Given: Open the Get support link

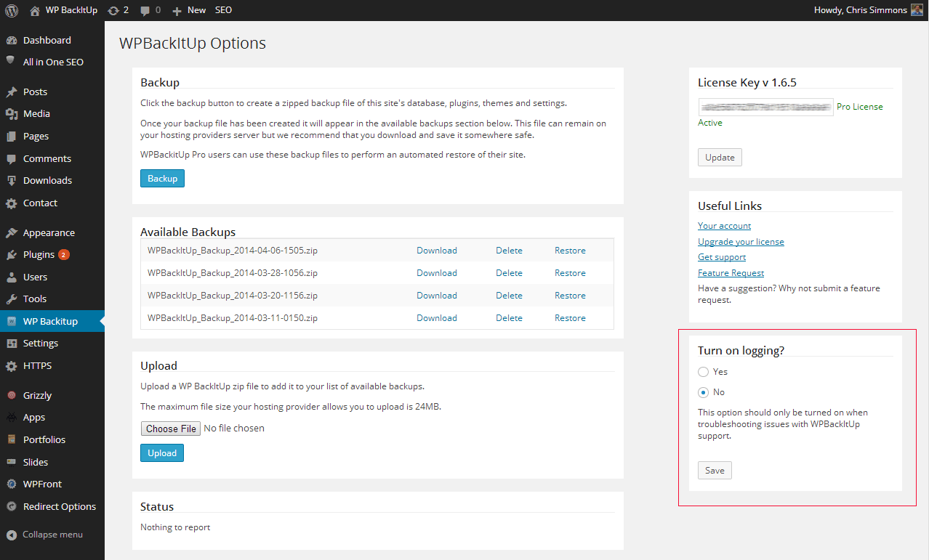Looking at the screenshot, I should pos(722,257).
